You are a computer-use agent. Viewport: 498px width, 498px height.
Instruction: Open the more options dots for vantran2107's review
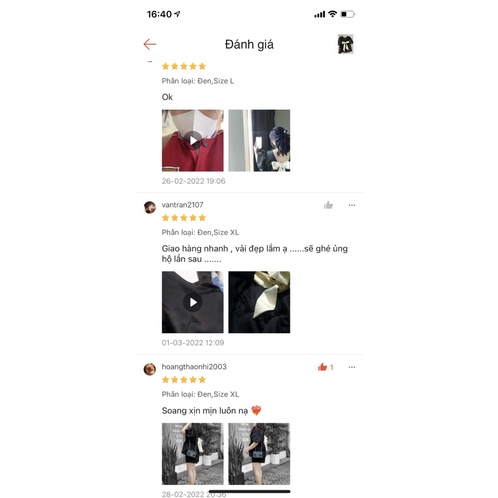click(x=352, y=205)
